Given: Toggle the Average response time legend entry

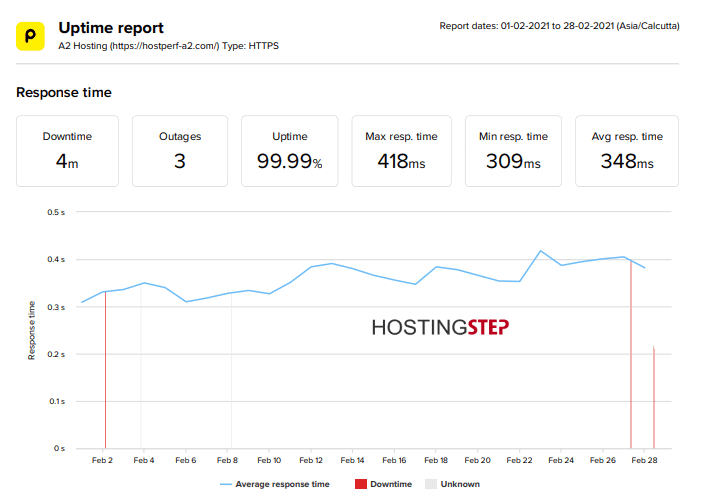Looking at the screenshot, I should 275,484.
